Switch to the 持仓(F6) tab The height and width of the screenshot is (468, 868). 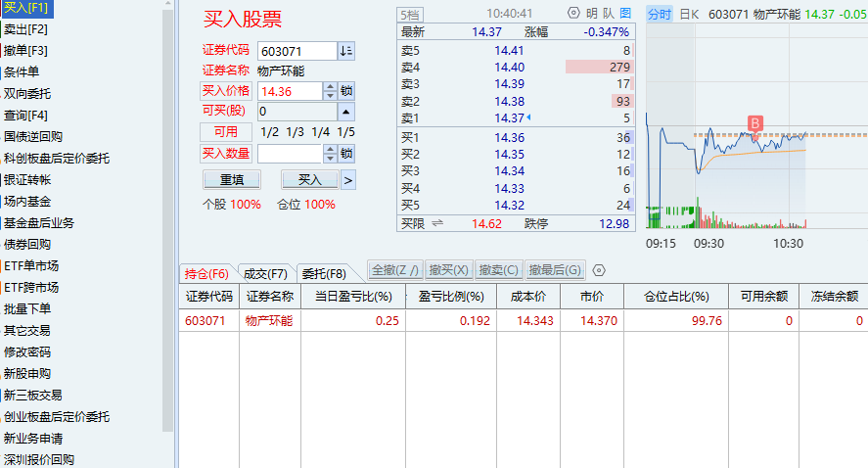click(x=206, y=273)
